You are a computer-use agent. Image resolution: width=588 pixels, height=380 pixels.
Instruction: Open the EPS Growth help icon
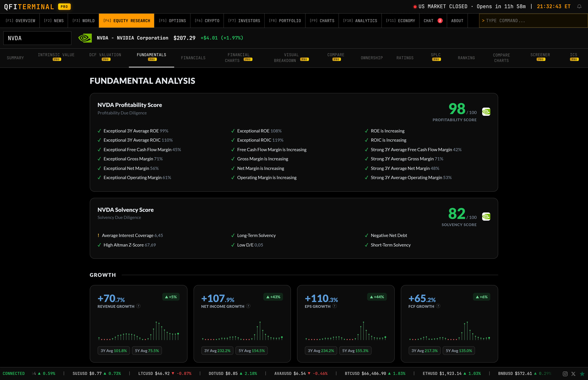(x=335, y=306)
